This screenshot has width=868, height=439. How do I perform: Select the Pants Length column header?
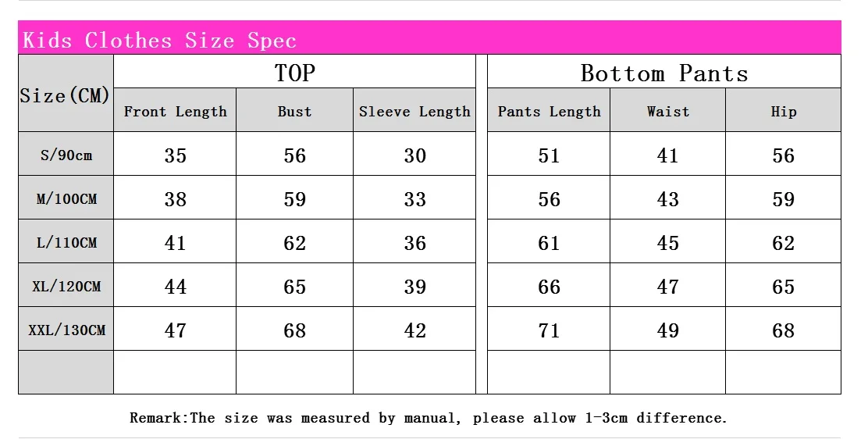[549, 110]
